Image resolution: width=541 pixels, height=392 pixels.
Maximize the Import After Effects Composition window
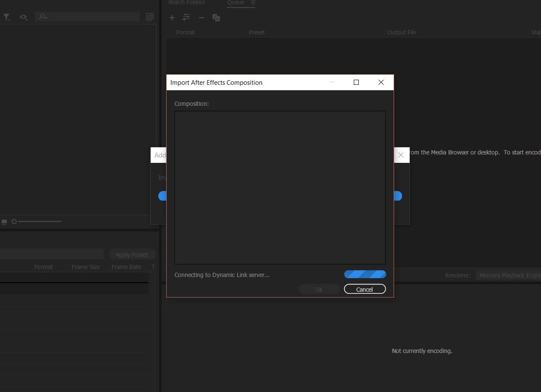point(356,82)
